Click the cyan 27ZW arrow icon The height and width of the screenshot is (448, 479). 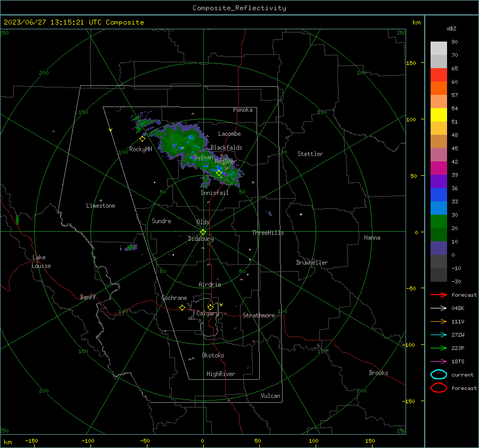(x=439, y=335)
